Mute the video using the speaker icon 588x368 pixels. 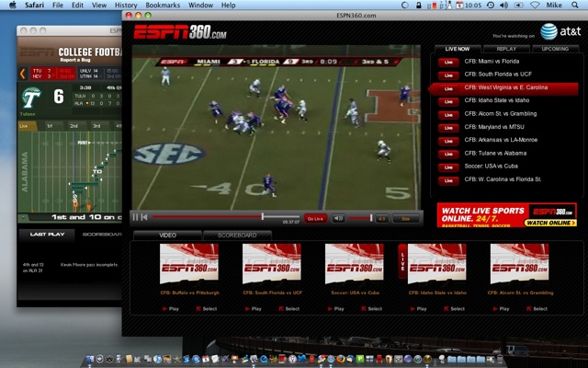point(338,218)
